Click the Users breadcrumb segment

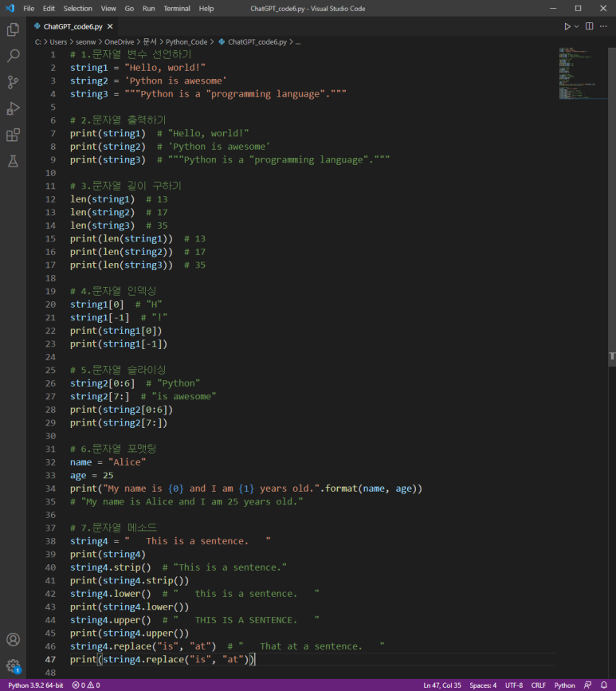(58, 42)
